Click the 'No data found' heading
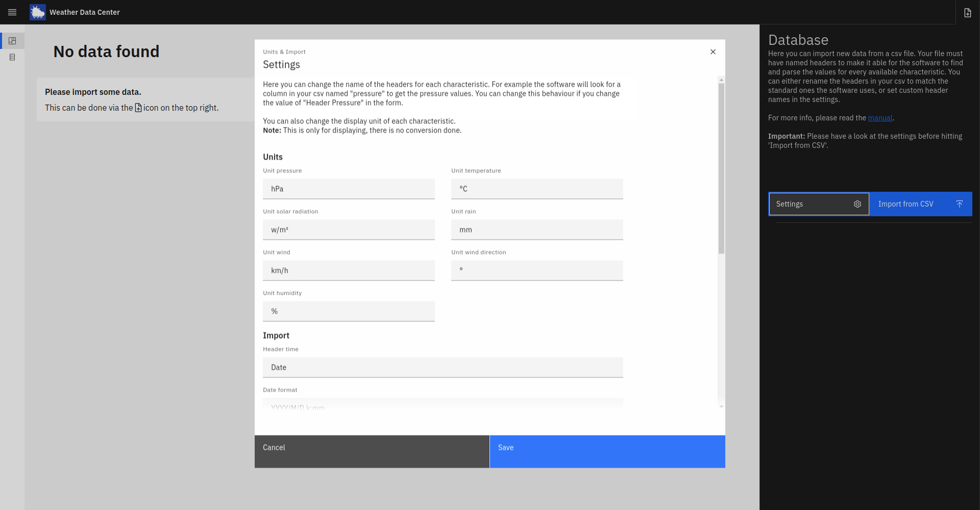Viewport: 980px width, 510px height. [x=106, y=52]
